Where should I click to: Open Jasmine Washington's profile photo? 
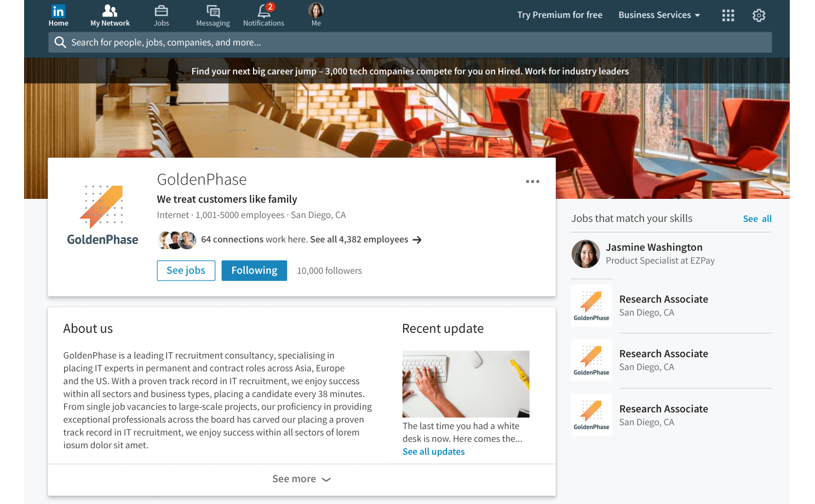pos(586,254)
